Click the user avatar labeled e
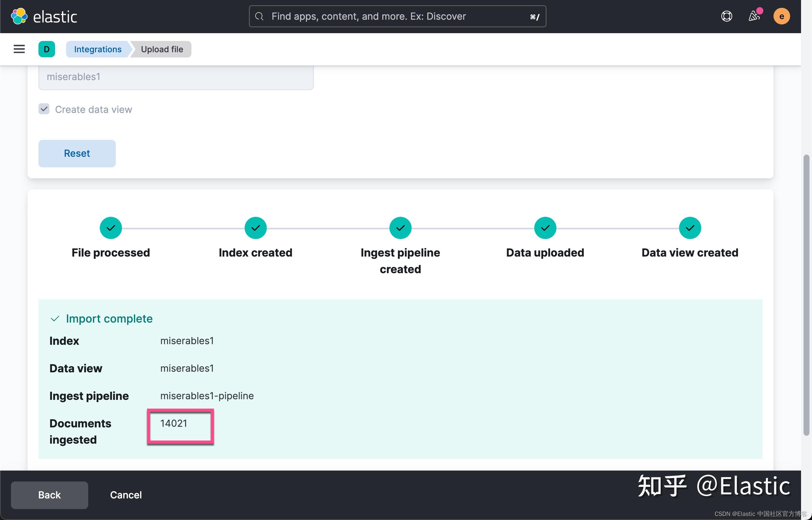The width and height of the screenshot is (812, 520). coord(782,16)
